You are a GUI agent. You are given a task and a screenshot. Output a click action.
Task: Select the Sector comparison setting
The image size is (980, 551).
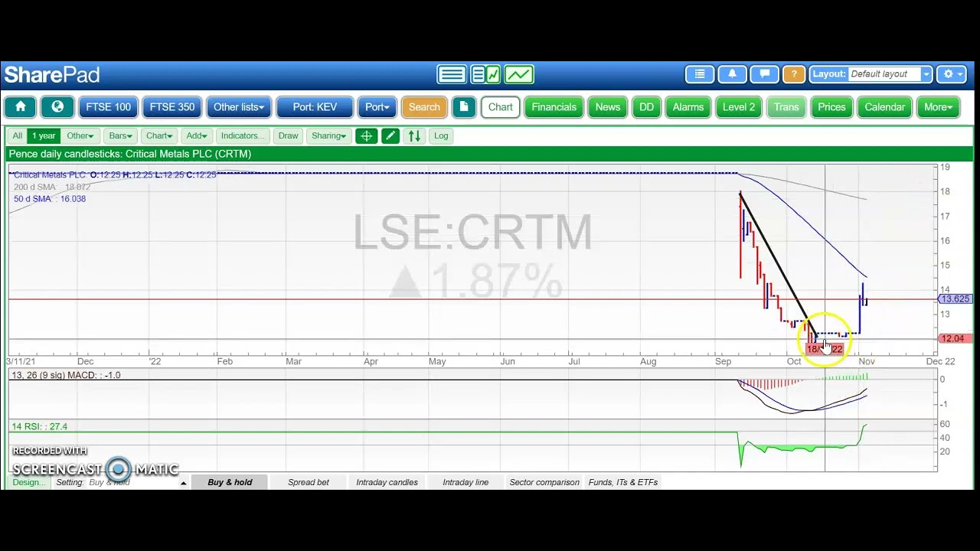[x=544, y=483]
